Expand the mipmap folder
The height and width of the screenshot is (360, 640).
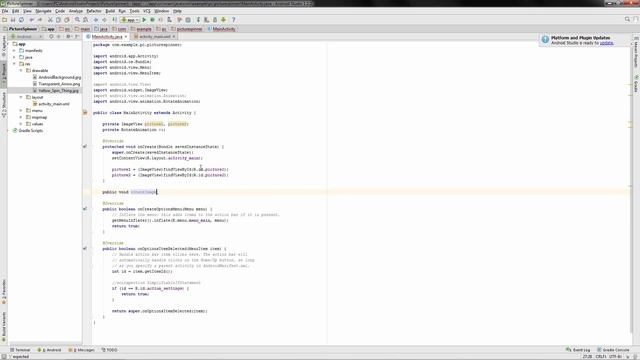pyautogui.click(x=21, y=117)
